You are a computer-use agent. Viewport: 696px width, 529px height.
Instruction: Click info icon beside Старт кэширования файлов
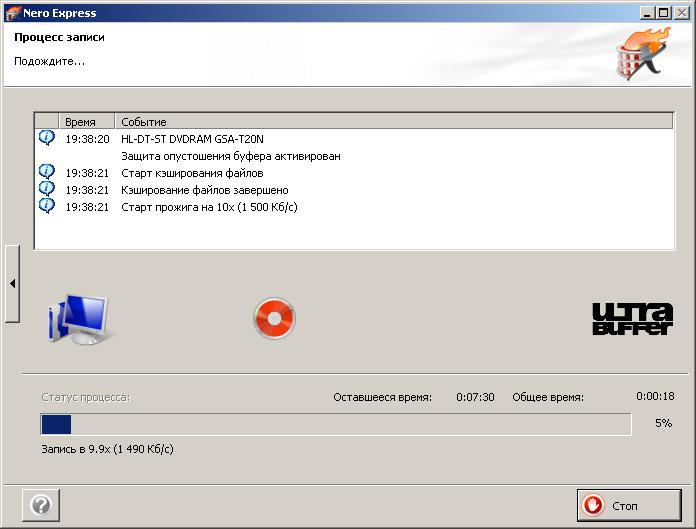pos(46,172)
